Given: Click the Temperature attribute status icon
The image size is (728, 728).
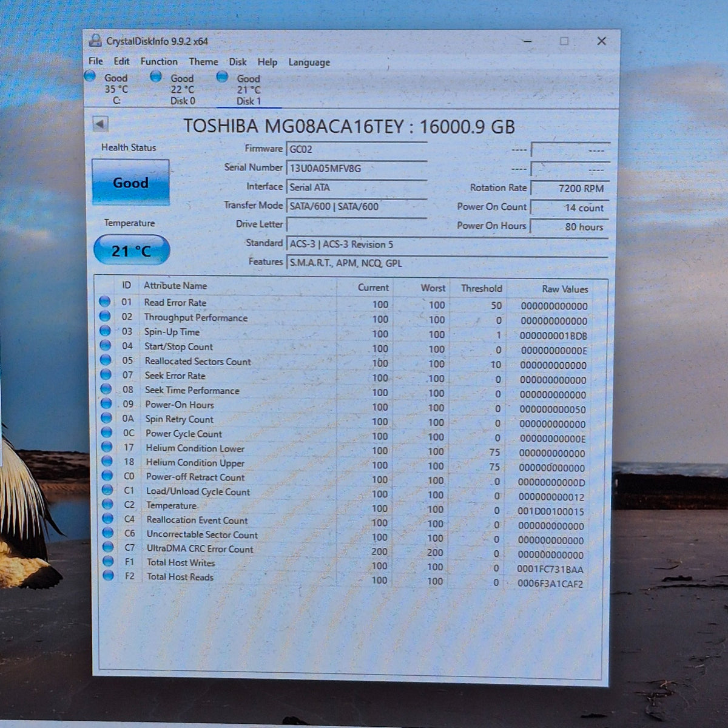Looking at the screenshot, I should 107,504.
